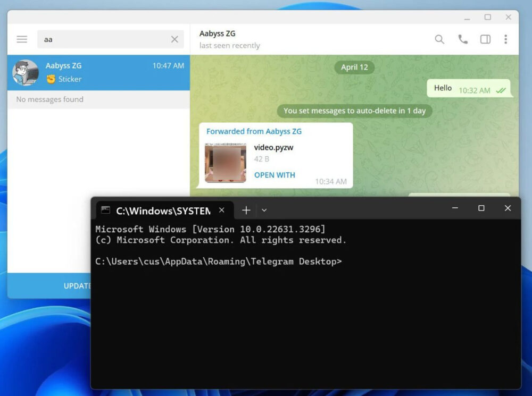Clear the search field with X
Screen dimensions: 532x396
coord(174,39)
